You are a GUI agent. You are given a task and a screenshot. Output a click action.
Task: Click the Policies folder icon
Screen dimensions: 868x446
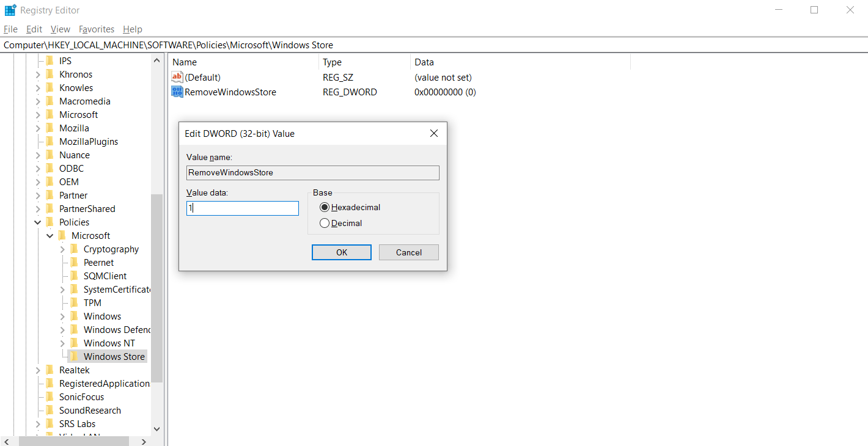[x=50, y=222]
